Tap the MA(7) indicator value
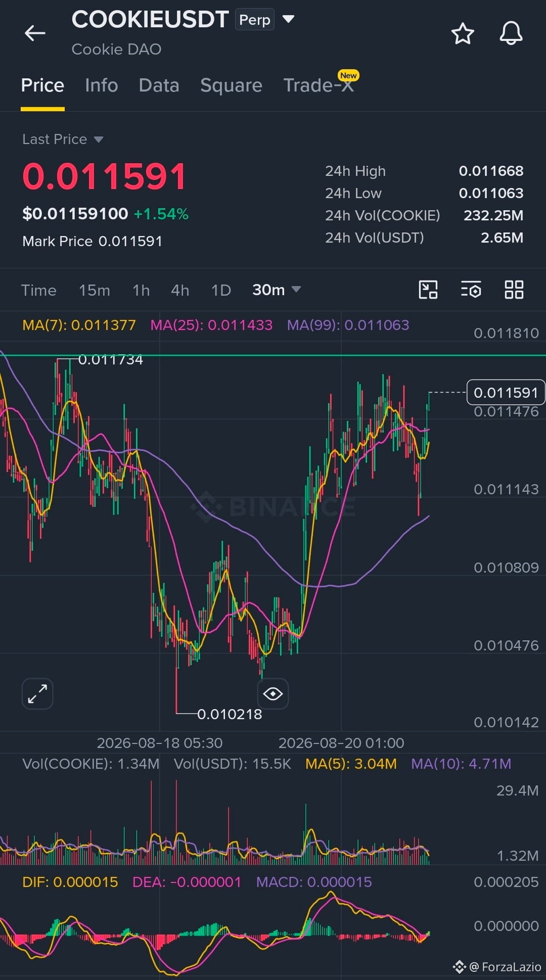This screenshot has width=546, height=980. point(79,325)
